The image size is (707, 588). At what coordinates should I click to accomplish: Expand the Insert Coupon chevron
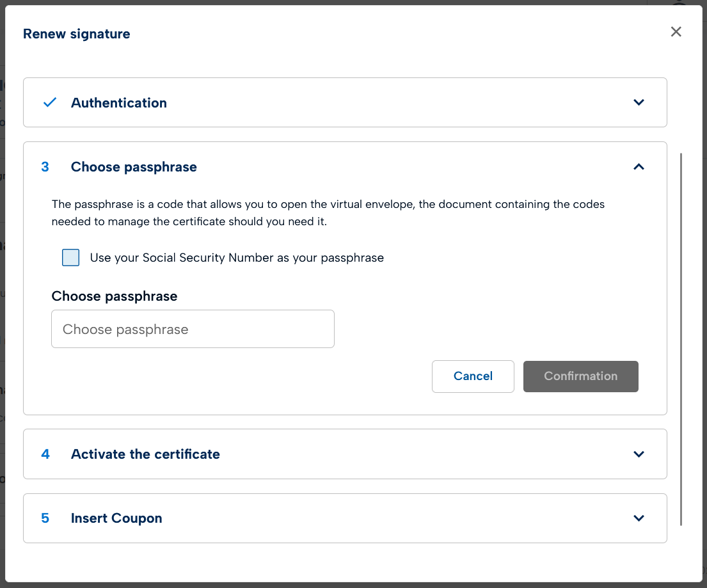638,518
